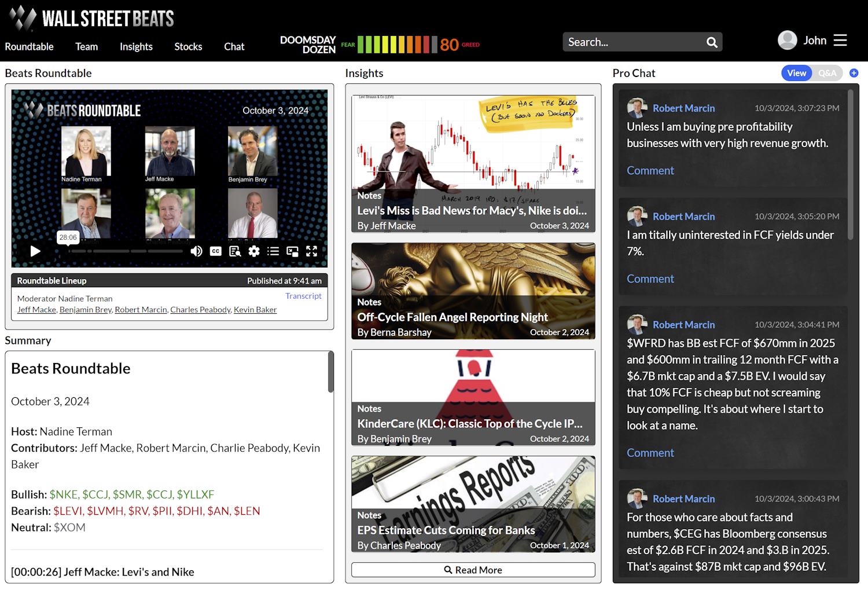The width and height of the screenshot is (868, 590).
Task: Open the Insights menu item
Action: tap(136, 46)
